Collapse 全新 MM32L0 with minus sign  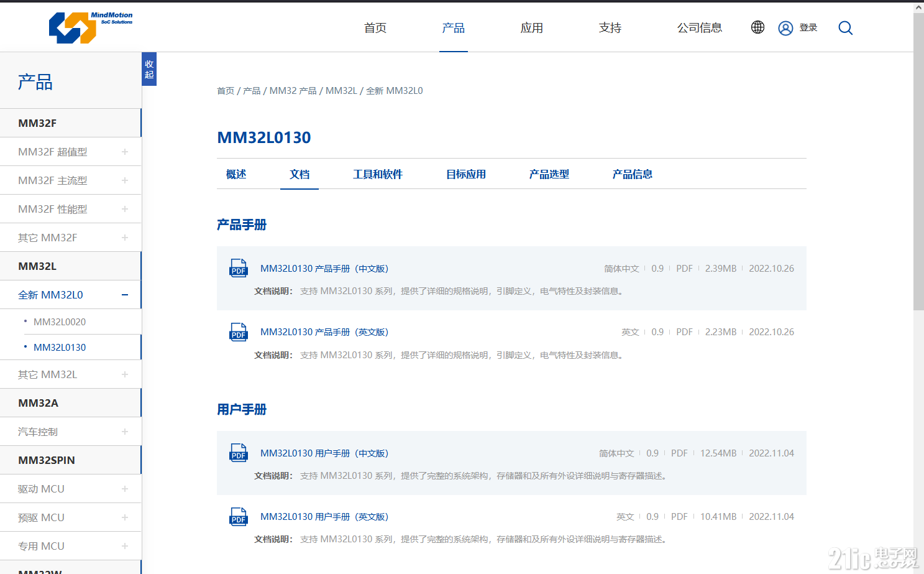(x=125, y=295)
